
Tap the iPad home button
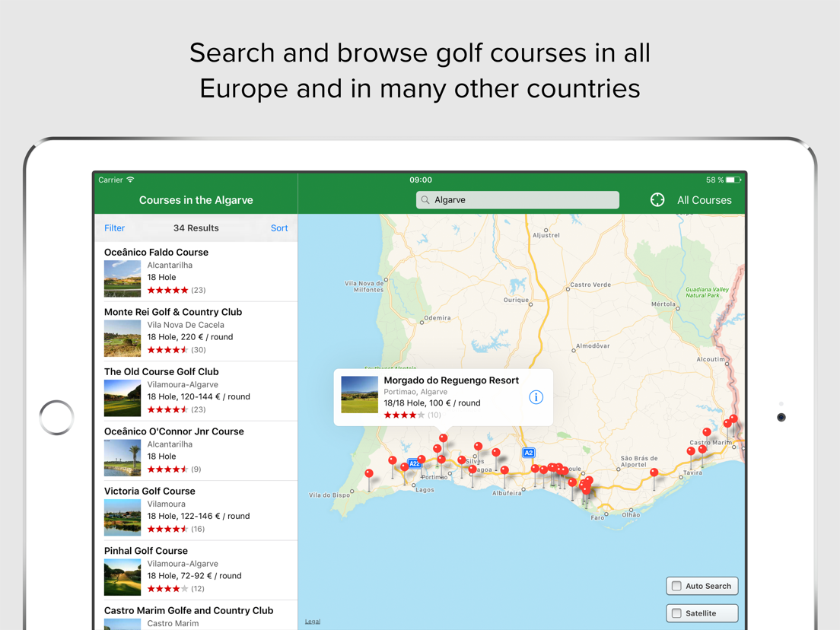[x=56, y=417]
